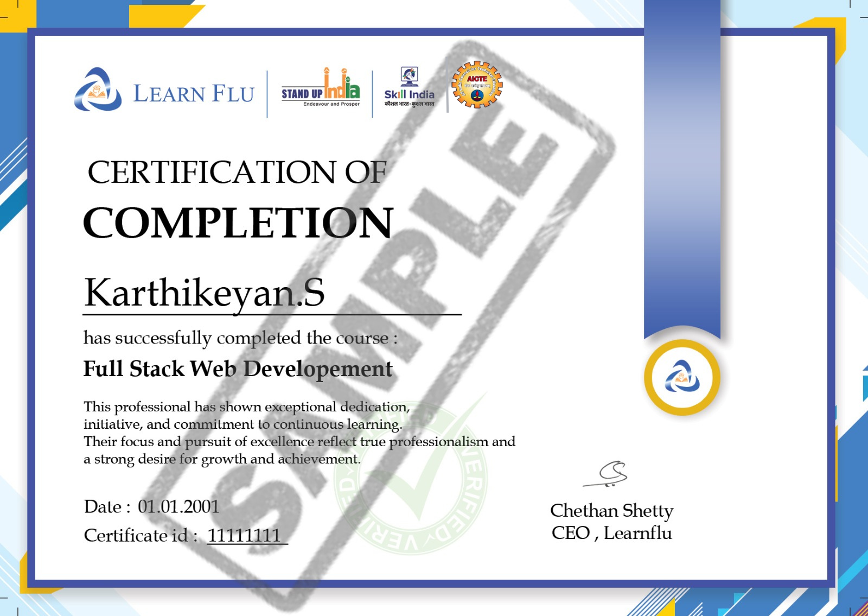Click the recipient name Karthikeyan.S
The height and width of the screenshot is (616, 868).
(205, 293)
